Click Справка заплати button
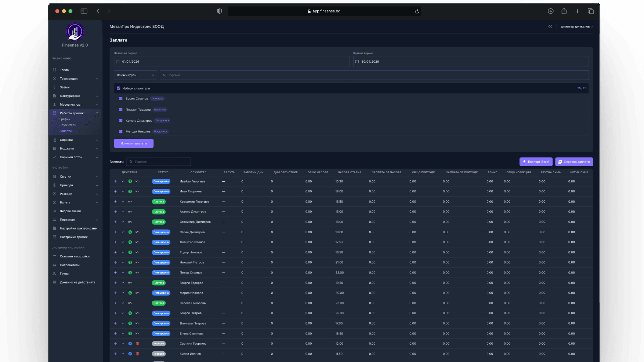Image resolution: width=644 pixels, height=362 pixels. point(574,162)
